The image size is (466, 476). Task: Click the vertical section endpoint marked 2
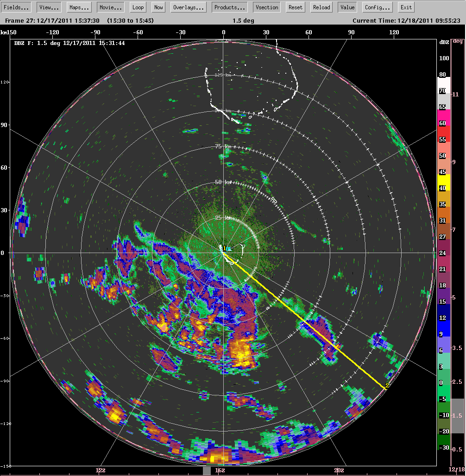coord(386,387)
